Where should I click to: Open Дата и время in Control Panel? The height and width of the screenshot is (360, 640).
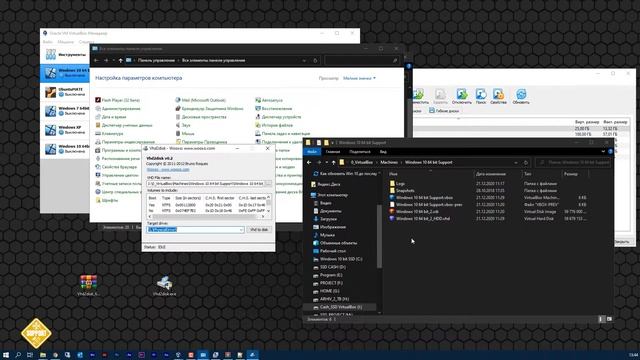111,117
